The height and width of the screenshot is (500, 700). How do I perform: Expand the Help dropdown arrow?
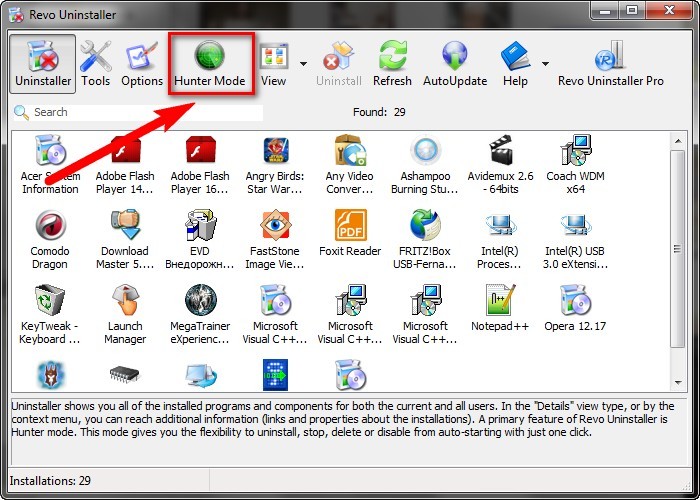point(545,63)
